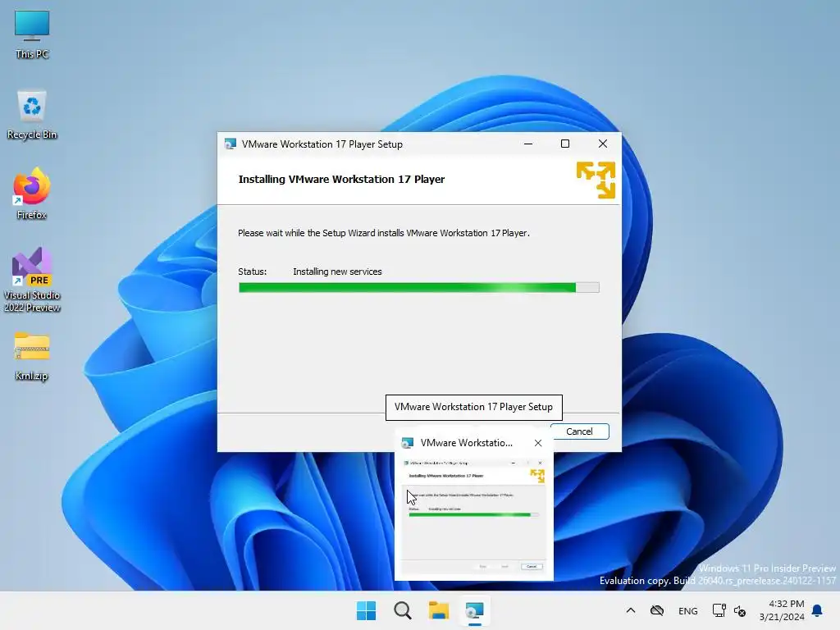Close the VMware Setup window
The width and height of the screenshot is (840, 630).
[x=603, y=144]
